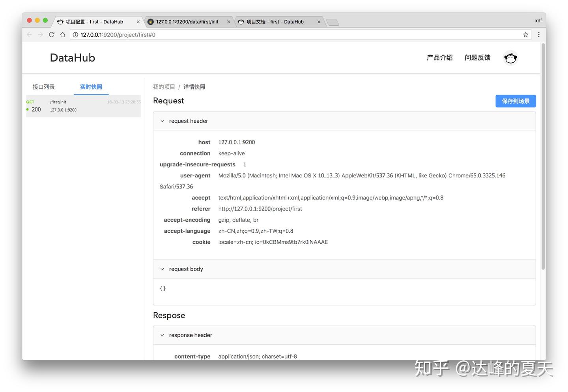Collapse the request body section
Image resolution: width=568 pixels, height=392 pixels.
(344, 269)
